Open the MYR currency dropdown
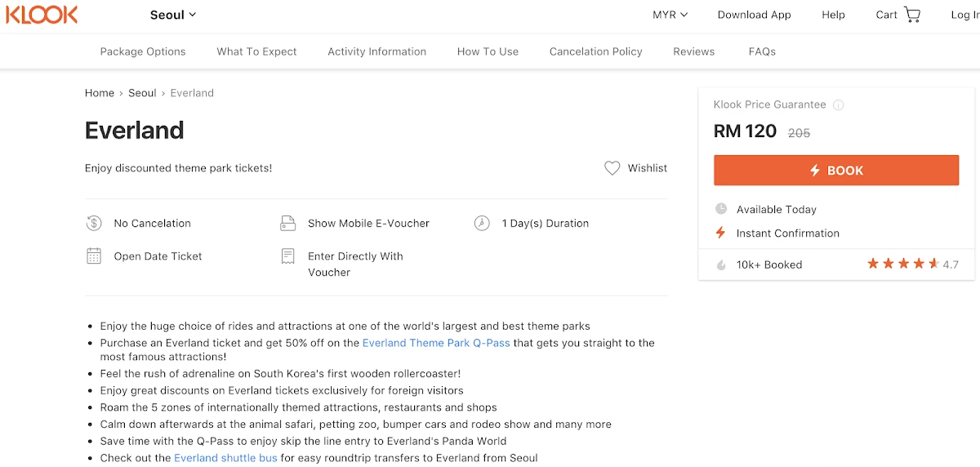 (670, 15)
